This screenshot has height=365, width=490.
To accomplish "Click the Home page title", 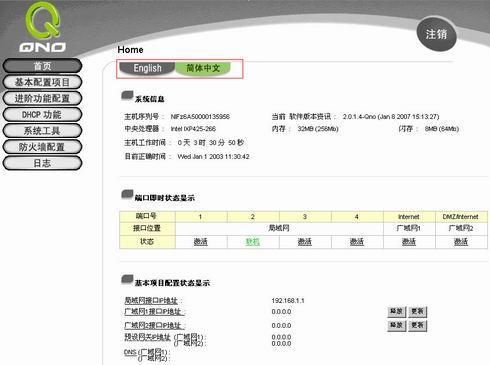I will [130, 50].
